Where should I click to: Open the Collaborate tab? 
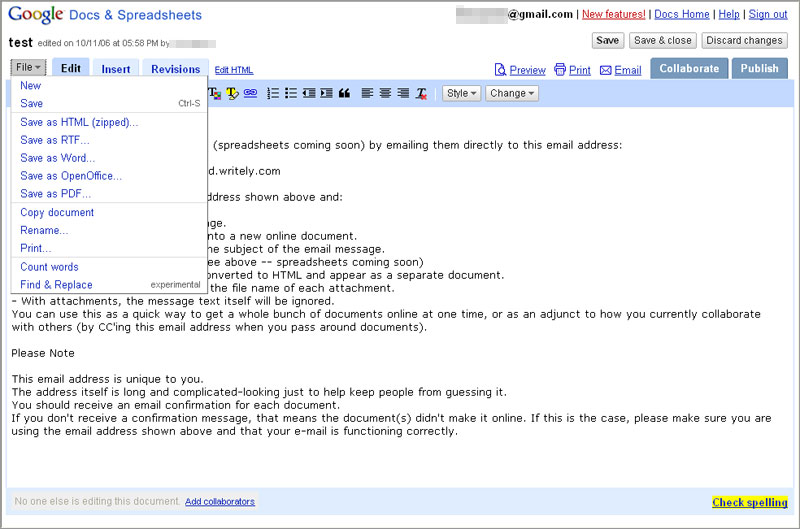click(689, 68)
